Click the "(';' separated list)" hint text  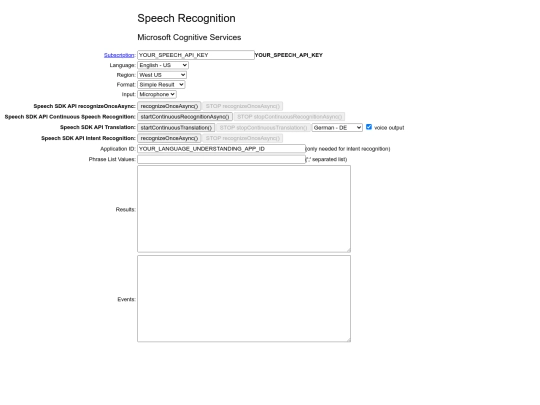pyautogui.click(x=326, y=159)
